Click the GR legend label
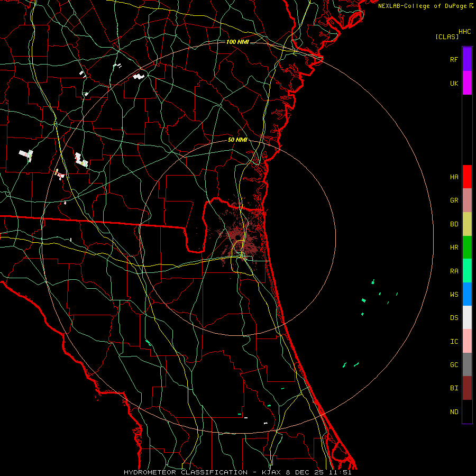This screenshot has height=476, width=476. (454, 200)
